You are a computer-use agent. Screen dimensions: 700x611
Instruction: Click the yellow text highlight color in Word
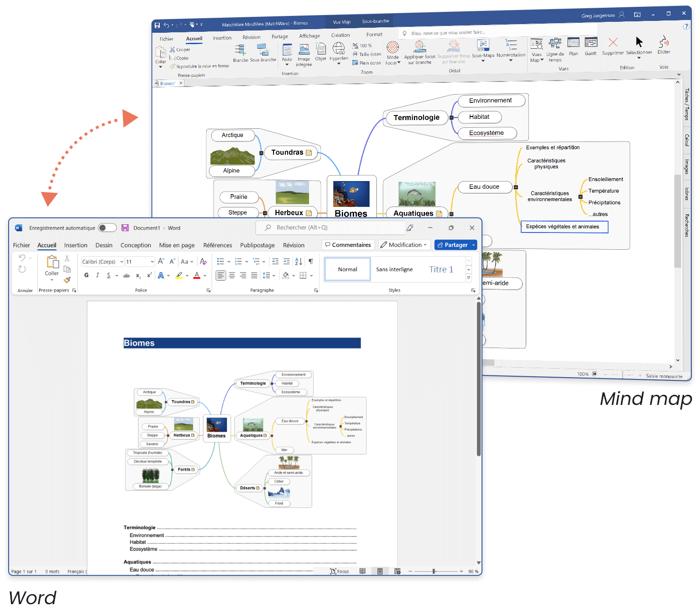[179, 276]
